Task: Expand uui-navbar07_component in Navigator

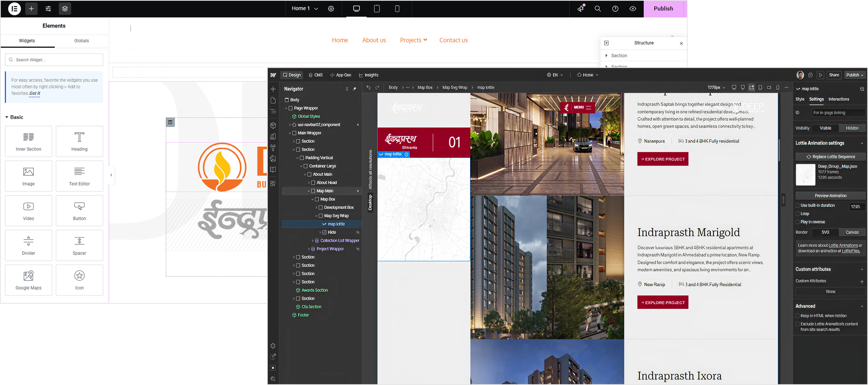Action: pos(290,125)
